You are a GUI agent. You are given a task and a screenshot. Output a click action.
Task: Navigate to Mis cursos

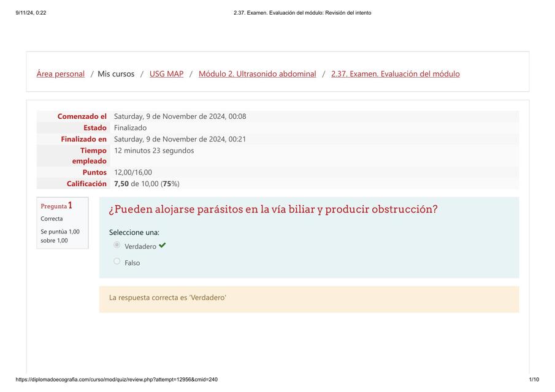click(115, 73)
